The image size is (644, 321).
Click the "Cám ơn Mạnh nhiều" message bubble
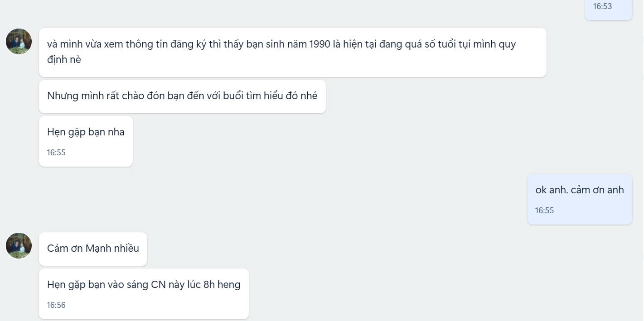pyautogui.click(x=93, y=249)
